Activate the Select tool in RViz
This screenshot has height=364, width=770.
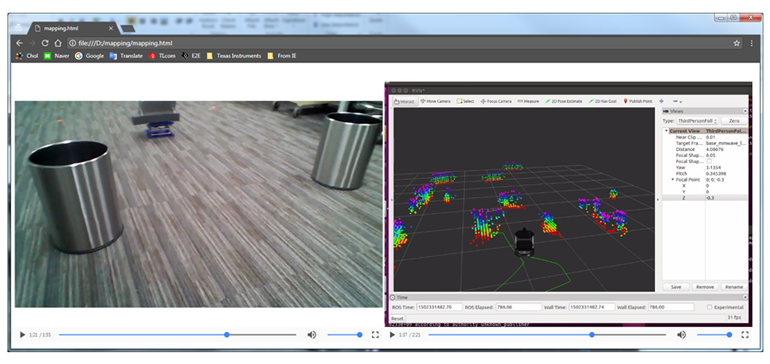[x=466, y=101]
